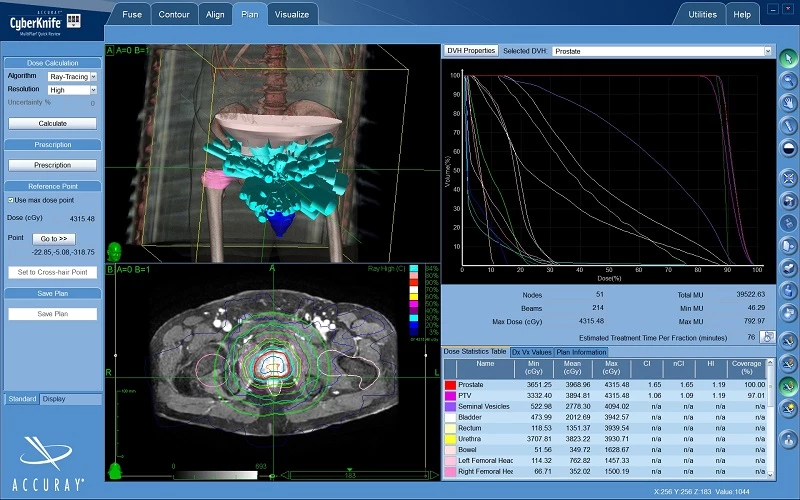This screenshot has width=800, height=500.
Task: Click the magenta PTV color swatch
Action: click(450, 395)
